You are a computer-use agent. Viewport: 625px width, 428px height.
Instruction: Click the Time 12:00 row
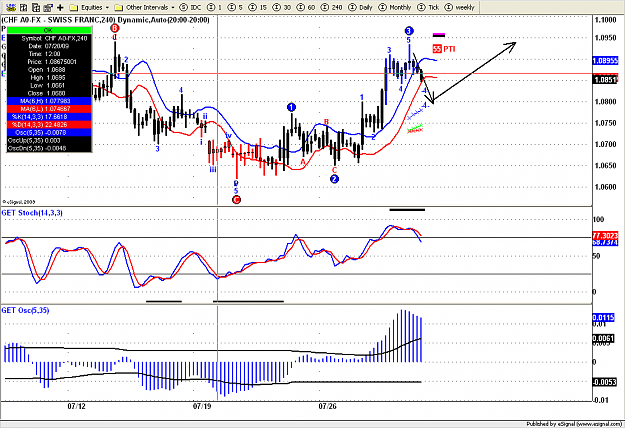[x=49, y=54]
